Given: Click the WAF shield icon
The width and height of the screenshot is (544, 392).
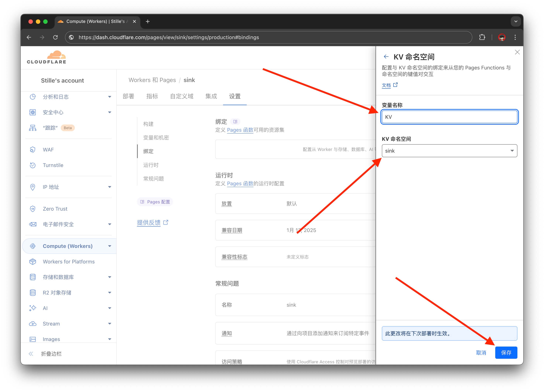Looking at the screenshot, I should [33, 150].
